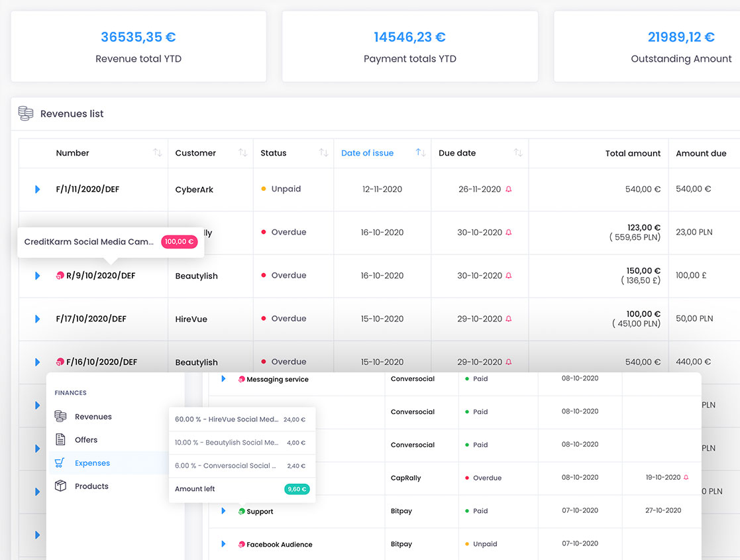Click the CreditKarm Social Media Cam... tooltip text
The image size is (740, 560).
point(89,242)
